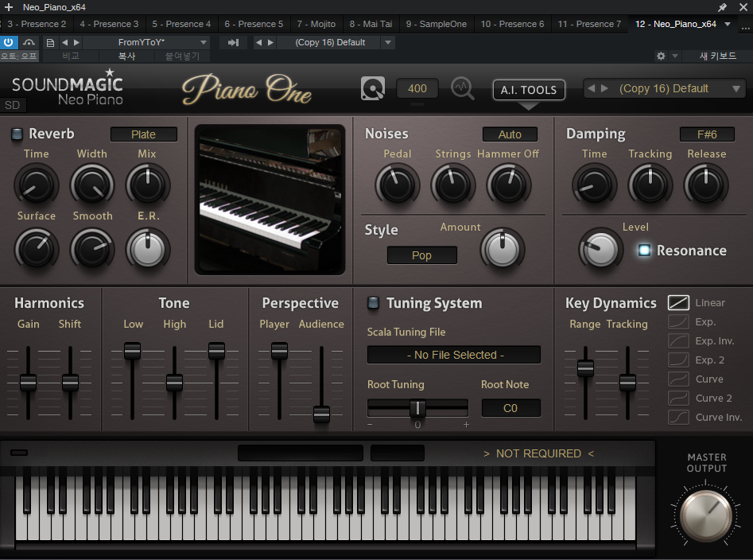The image size is (753, 560).
Task: Click the Tone Low fader
Action: pos(132,351)
